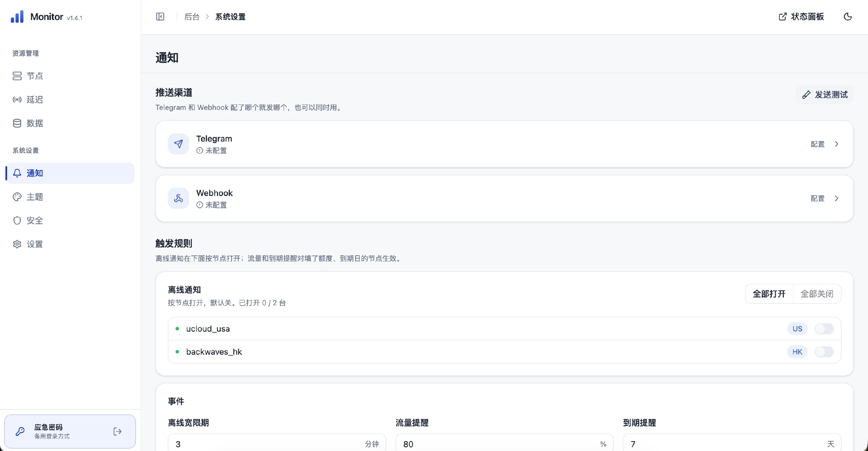Click the Telegram paper-plane icon
Viewport: 868px width, 451px height.
tap(178, 144)
